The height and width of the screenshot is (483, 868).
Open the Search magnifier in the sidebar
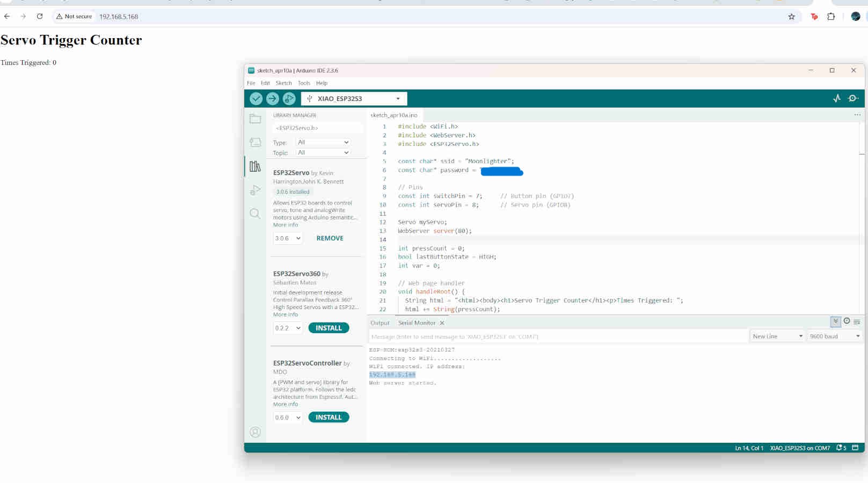pyautogui.click(x=255, y=214)
